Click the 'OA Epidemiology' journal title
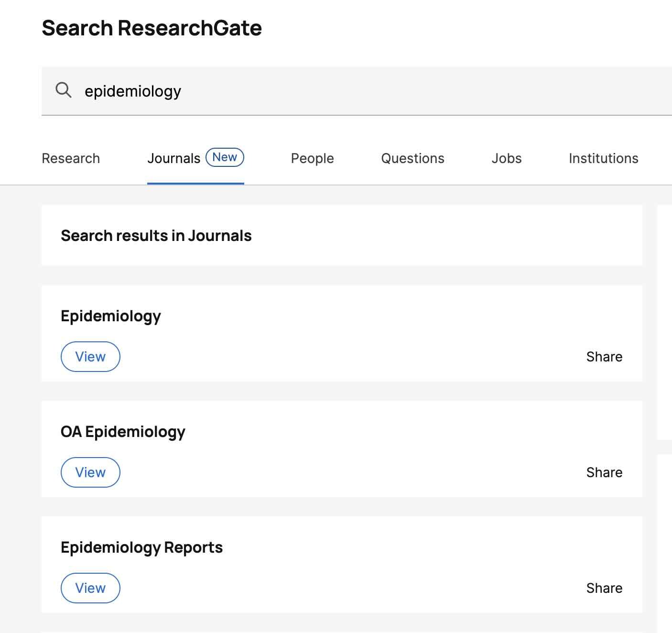Viewport: 672px width, 633px height. click(123, 432)
